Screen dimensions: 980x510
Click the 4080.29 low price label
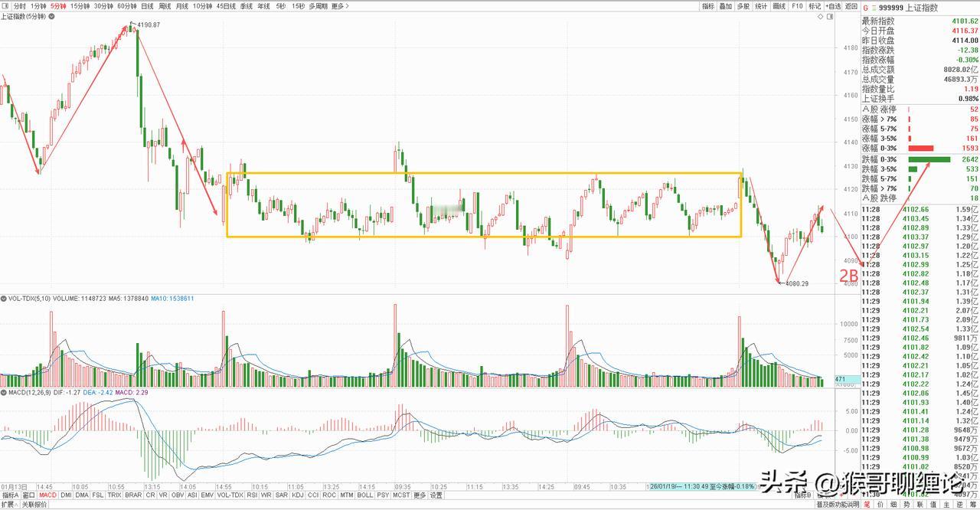796,283
